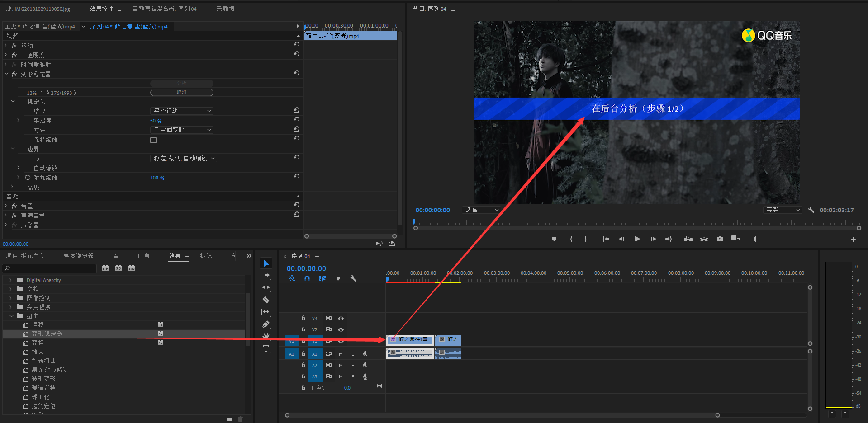Click the Lift button in program monitor

click(688, 239)
